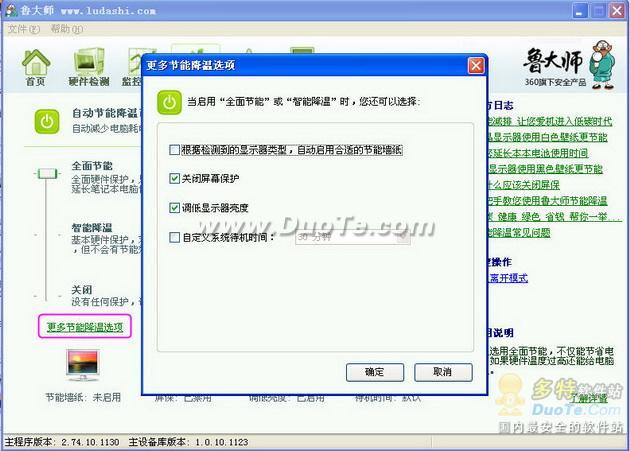Close the 鲁大师 main window

(x=617, y=11)
